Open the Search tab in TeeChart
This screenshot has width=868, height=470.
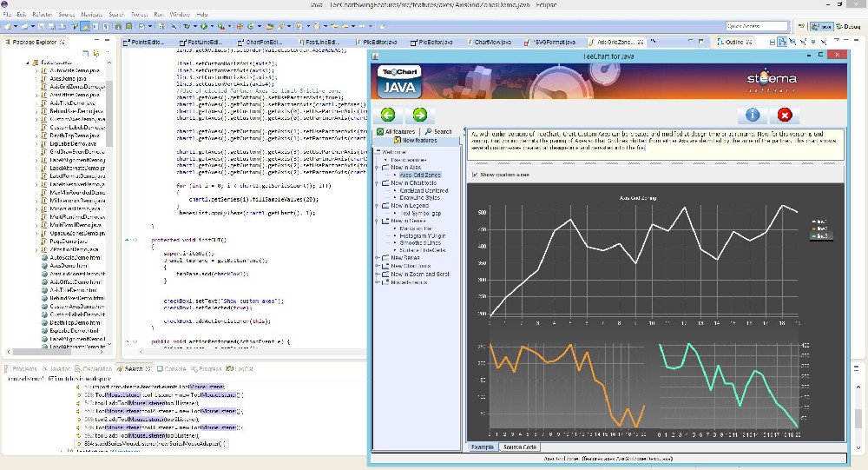pos(438,131)
